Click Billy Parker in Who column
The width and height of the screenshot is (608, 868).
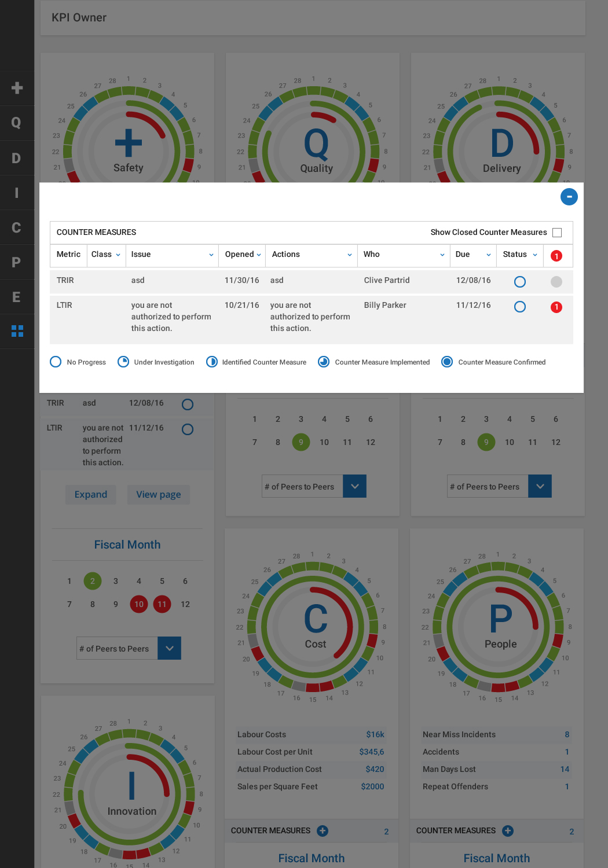pos(385,305)
